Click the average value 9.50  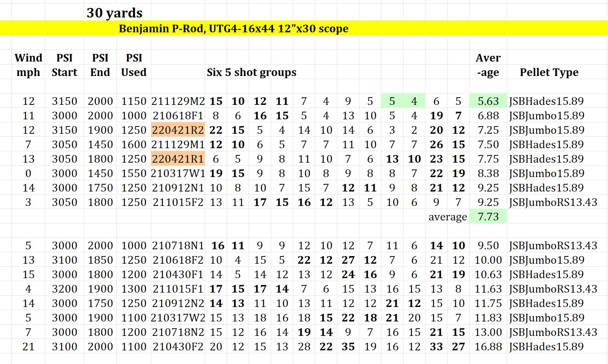click(488, 245)
